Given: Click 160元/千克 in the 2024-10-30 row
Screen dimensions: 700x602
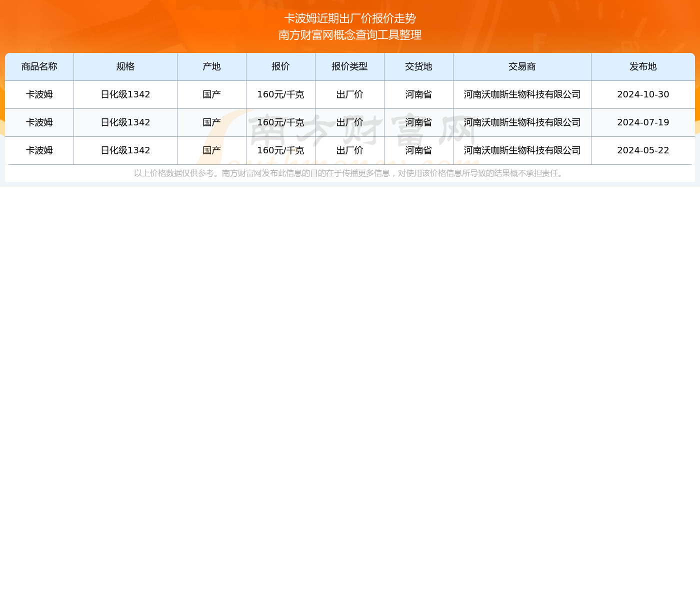Looking at the screenshot, I should pyautogui.click(x=280, y=94).
